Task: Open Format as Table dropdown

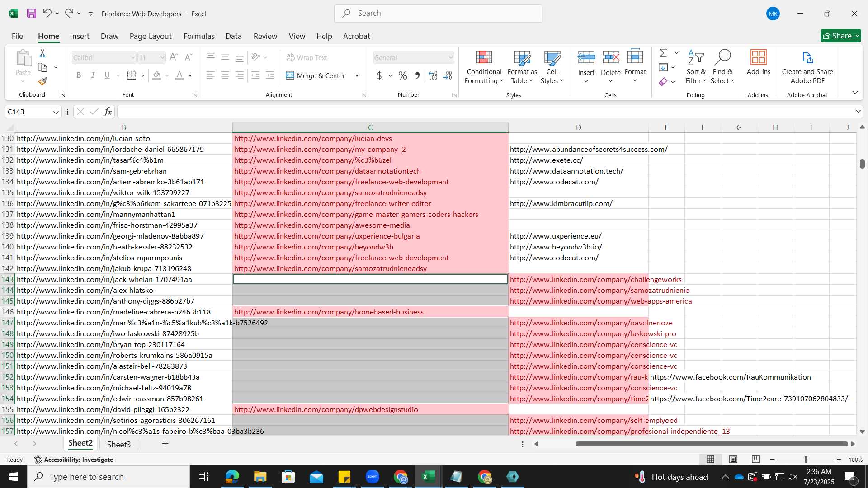Action: [x=522, y=67]
